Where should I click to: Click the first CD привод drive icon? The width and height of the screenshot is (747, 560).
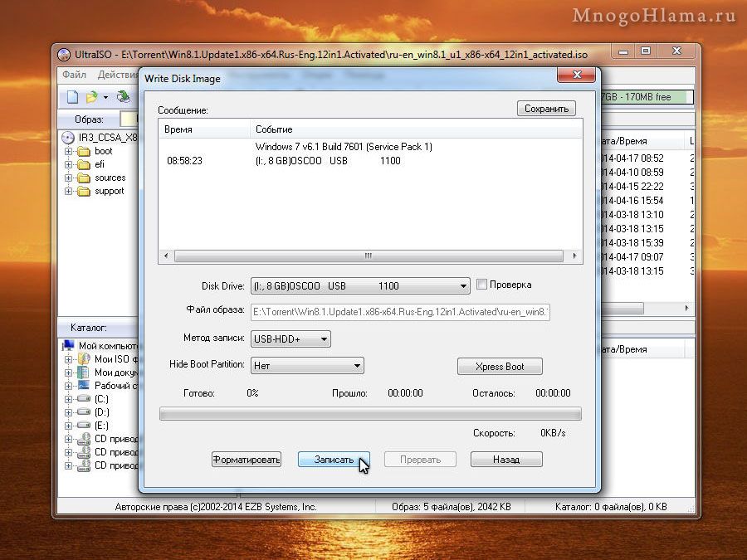(83, 439)
